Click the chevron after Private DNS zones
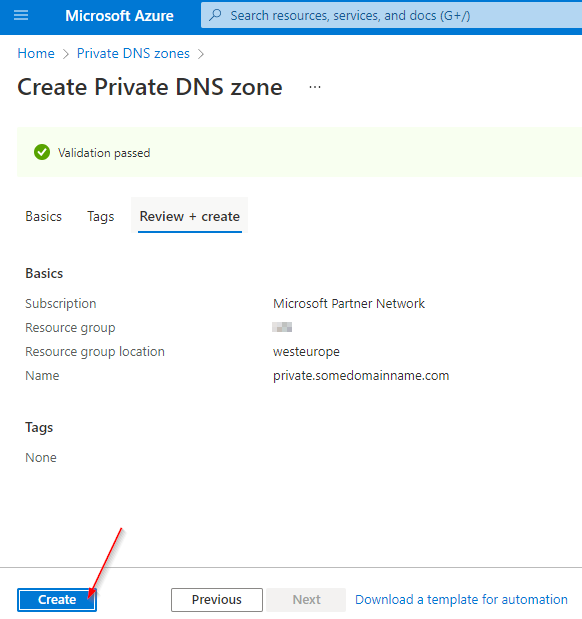 [201, 54]
